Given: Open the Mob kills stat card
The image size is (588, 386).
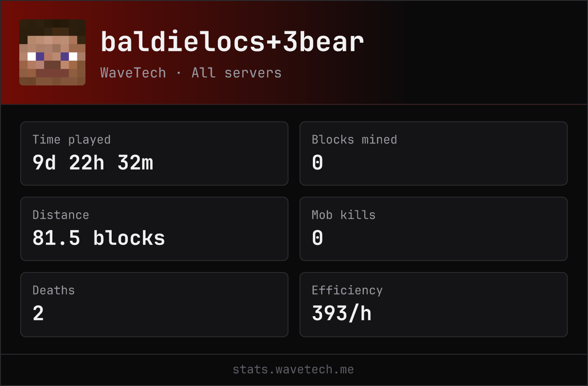Looking at the screenshot, I should point(434,229).
